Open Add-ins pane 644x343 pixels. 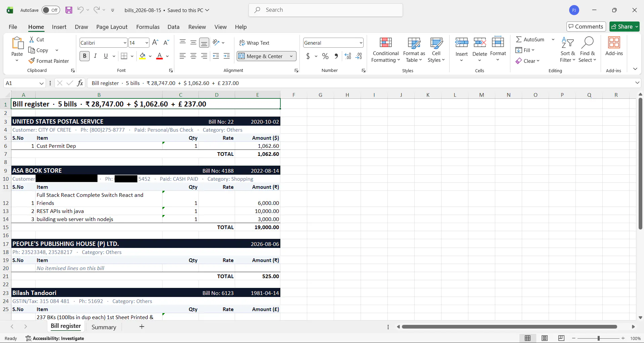point(614,46)
